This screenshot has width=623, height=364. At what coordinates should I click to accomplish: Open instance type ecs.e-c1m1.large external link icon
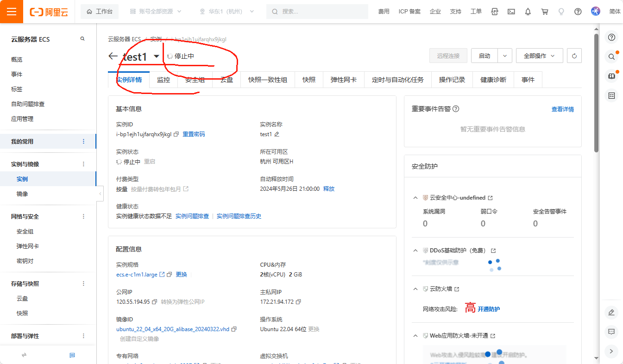coord(162,275)
